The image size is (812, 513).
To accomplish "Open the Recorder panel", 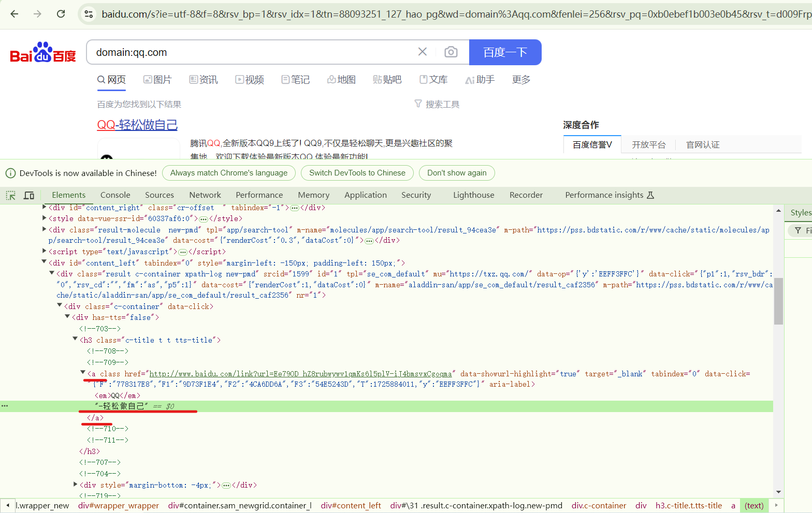I will [526, 195].
